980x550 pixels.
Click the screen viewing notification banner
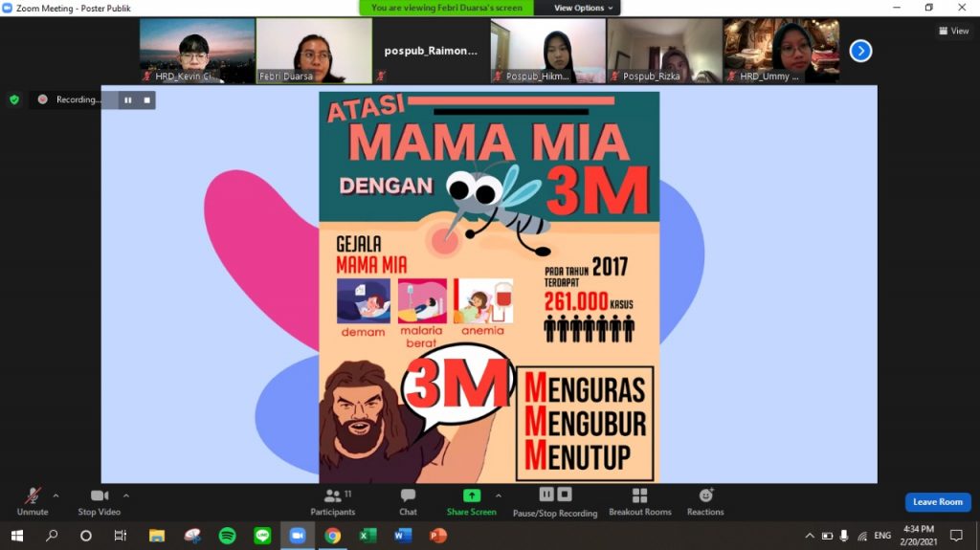pyautogui.click(x=446, y=8)
